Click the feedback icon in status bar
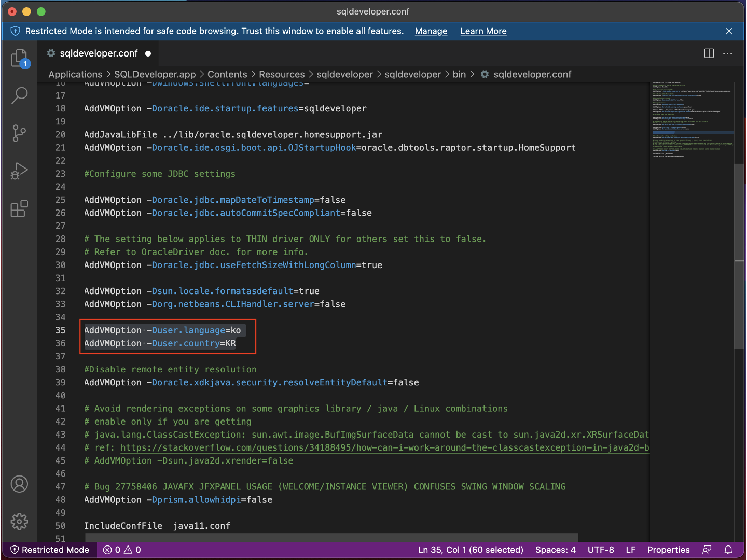This screenshot has width=747, height=560. pyautogui.click(x=707, y=550)
